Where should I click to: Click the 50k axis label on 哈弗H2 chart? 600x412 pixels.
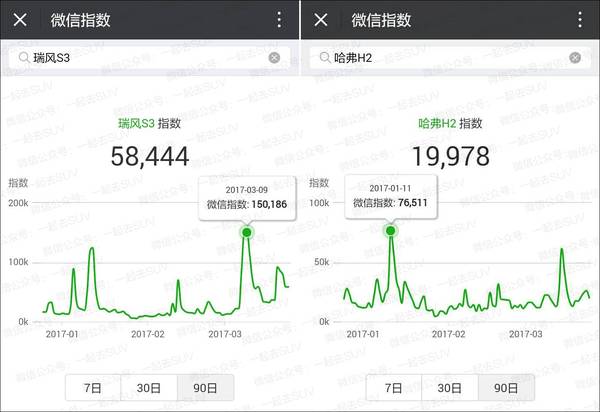(321, 262)
